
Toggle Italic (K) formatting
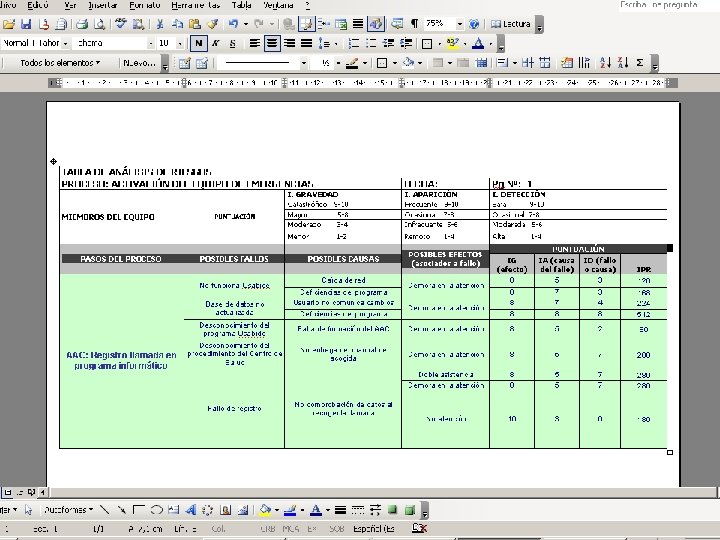pyautogui.click(x=215, y=44)
